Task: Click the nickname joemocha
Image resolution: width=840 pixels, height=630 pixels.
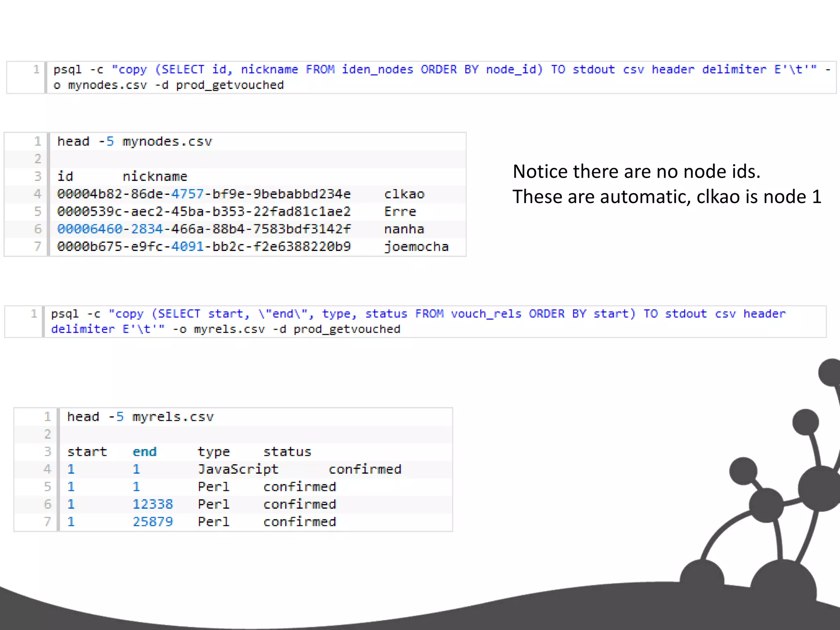Action: tap(416, 247)
